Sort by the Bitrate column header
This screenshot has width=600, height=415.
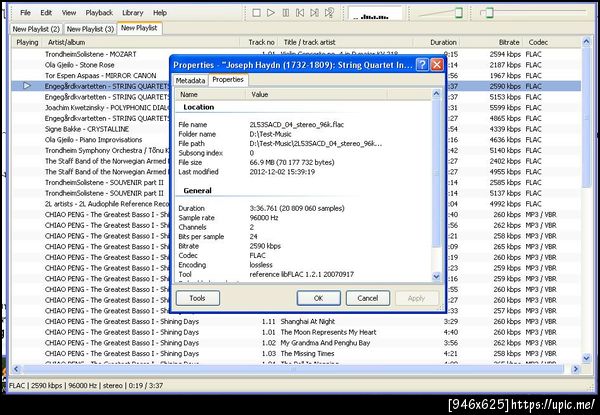(492, 42)
